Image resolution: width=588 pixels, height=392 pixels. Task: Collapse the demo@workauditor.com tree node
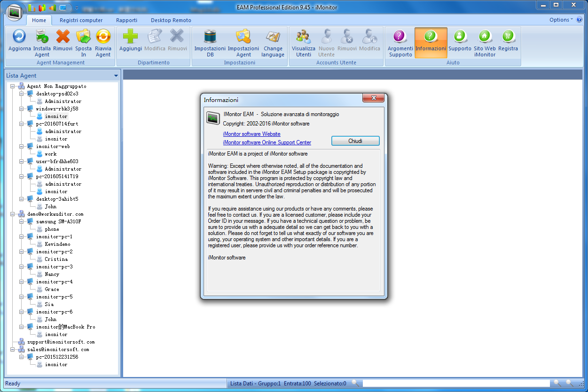13,214
